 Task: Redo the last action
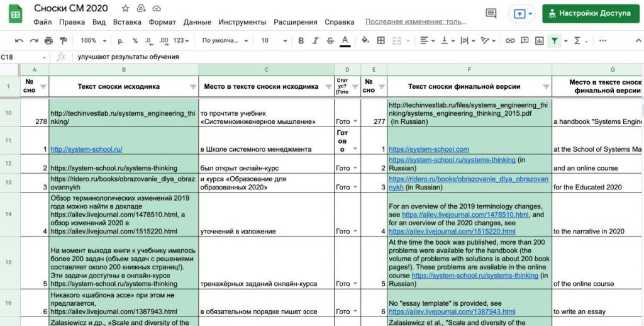coord(34,41)
